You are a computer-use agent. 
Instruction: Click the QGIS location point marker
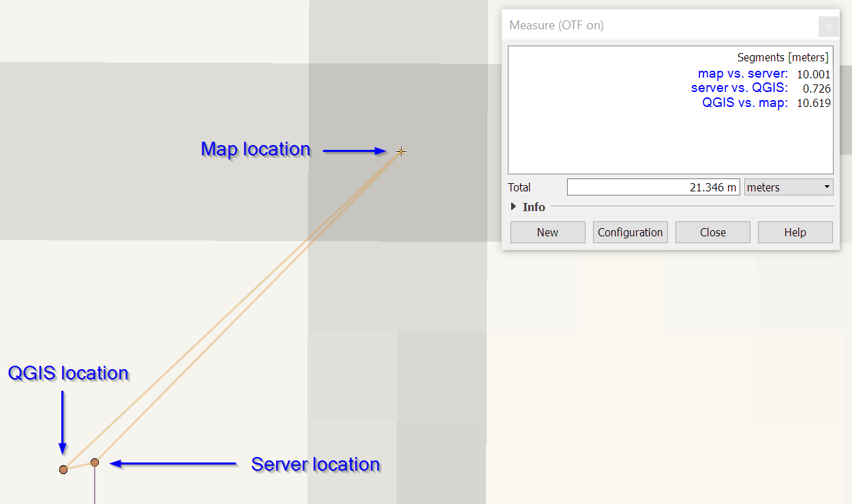tap(63, 469)
